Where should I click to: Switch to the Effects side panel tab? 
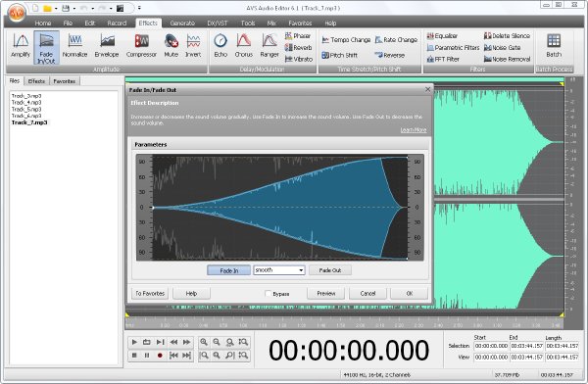36,81
